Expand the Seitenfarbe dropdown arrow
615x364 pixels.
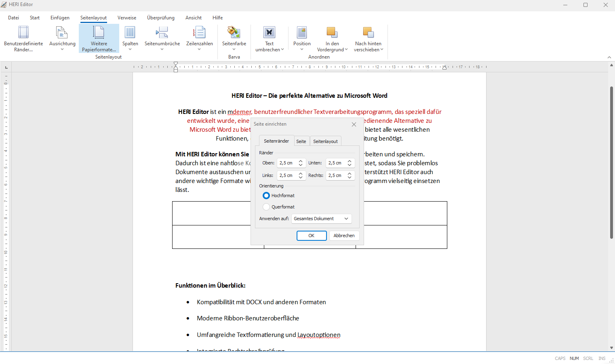(234, 49)
